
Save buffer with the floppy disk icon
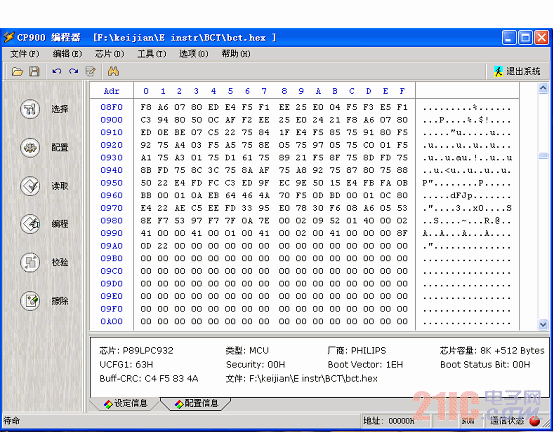click(34, 72)
